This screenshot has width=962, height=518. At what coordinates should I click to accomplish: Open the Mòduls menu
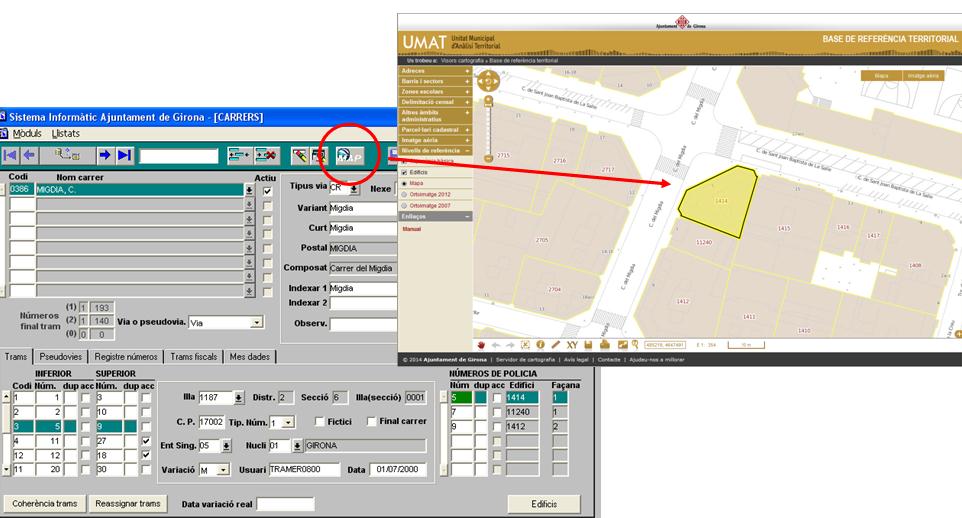(27, 133)
